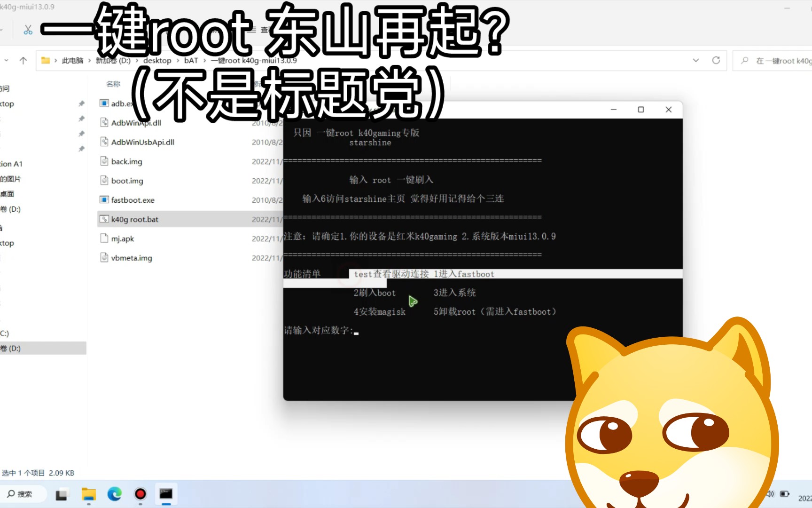The image size is (812, 508).
Task: Select C: drive in navigation pane
Action: [5, 333]
